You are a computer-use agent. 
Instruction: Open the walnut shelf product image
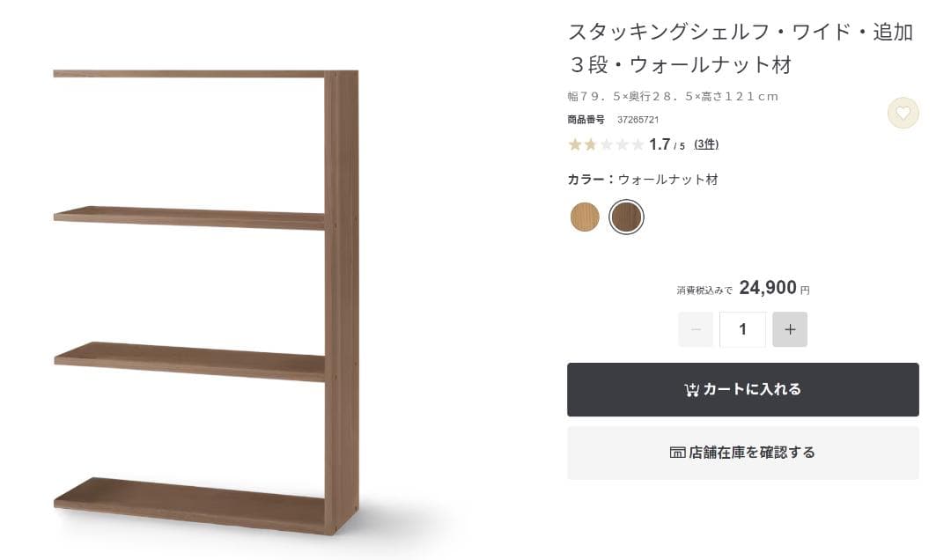[206, 301]
